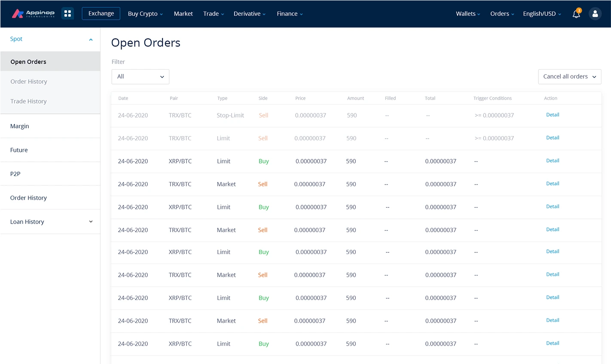
Task: Open the Wallets dropdown menu
Action: pos(468,14)
